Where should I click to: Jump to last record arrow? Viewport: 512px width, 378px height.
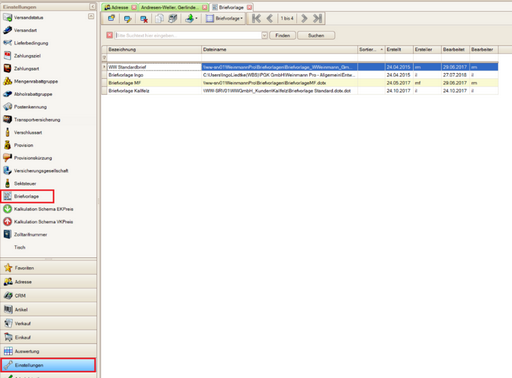(318, 18)
